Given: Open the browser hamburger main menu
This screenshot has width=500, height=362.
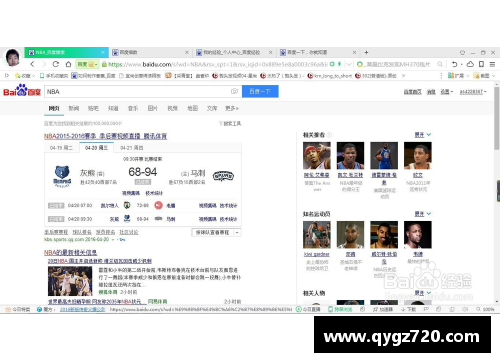Looking at the screenshot, I should pos(492,64).
